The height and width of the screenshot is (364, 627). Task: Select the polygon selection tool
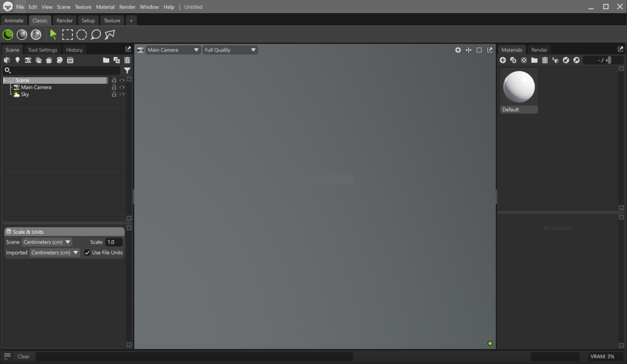pyautogui.click(x=110, y=34)
